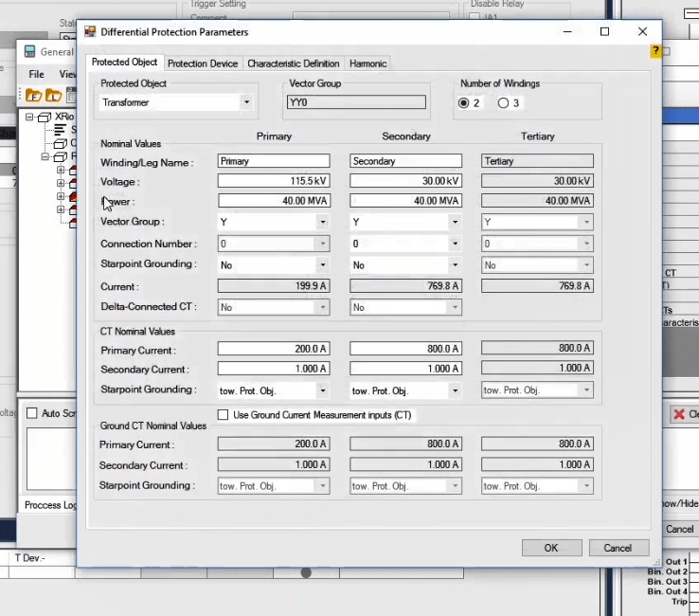Click the folder icon marked F
This screenshot has width=699, height=616.
[x=33, y=95]
